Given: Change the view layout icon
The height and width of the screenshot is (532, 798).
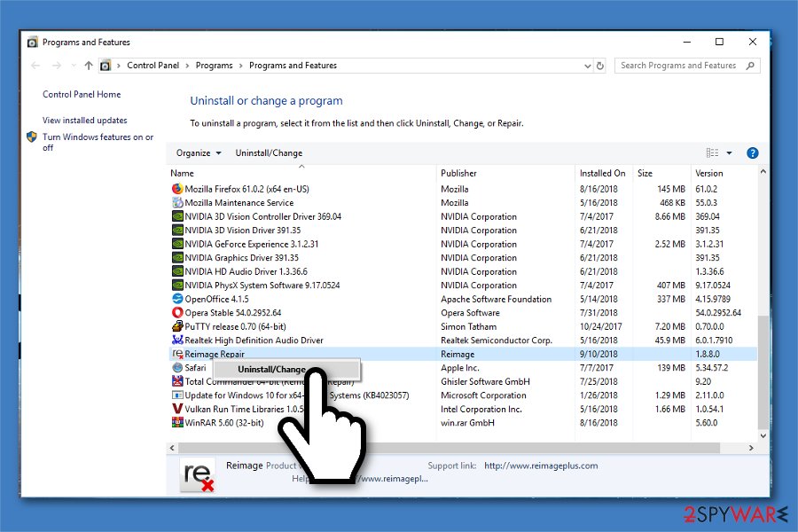Looking at the screenshot, I should 713,153.
